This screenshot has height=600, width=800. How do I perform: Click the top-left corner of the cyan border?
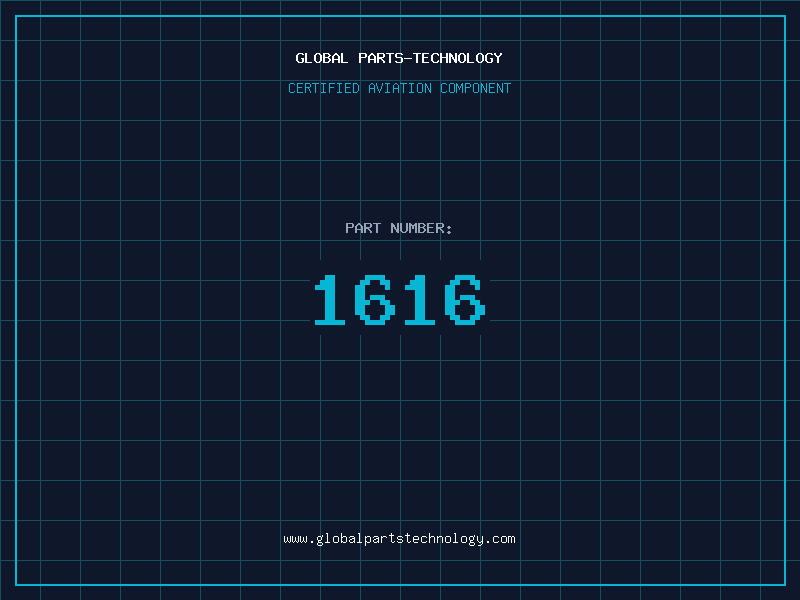15,15
